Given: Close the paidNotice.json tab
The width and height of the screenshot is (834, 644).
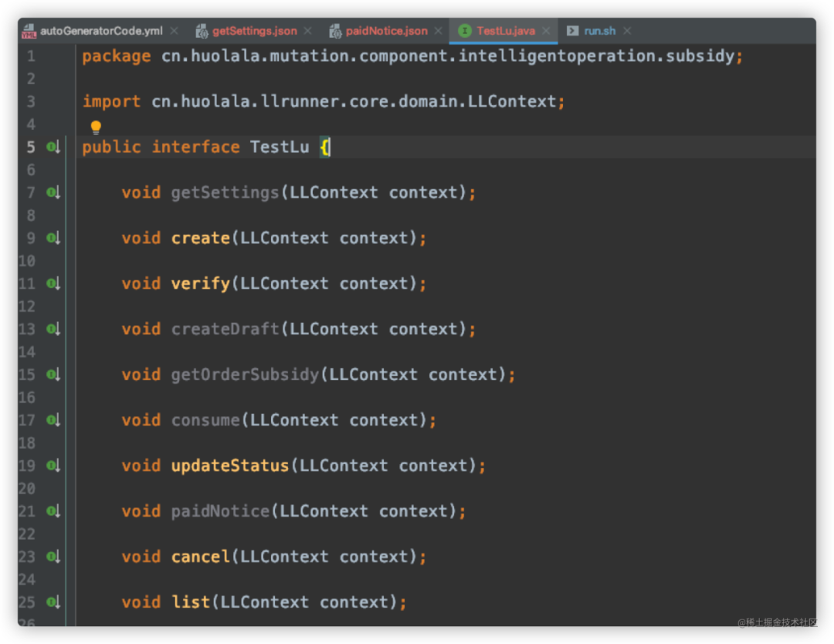Looking at the screenshot, I should pyautogui.click(x=439, y=31).
